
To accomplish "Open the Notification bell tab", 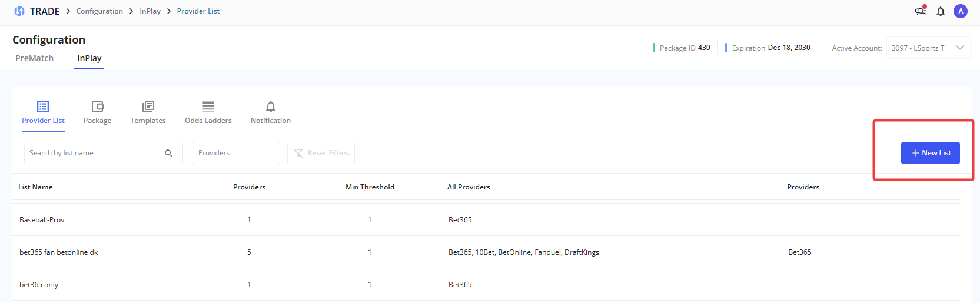I will [x=270, y=112].
